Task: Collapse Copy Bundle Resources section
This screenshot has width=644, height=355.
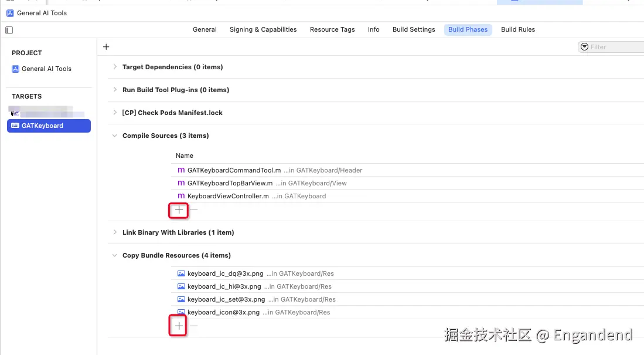Action: click(115, 255)
